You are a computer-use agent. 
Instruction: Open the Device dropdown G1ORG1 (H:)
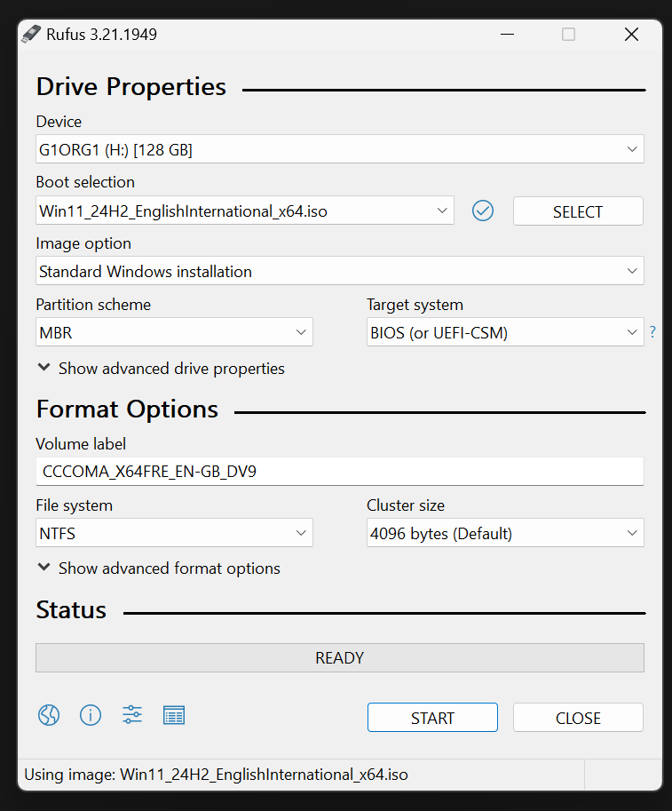tap(339, 149)
